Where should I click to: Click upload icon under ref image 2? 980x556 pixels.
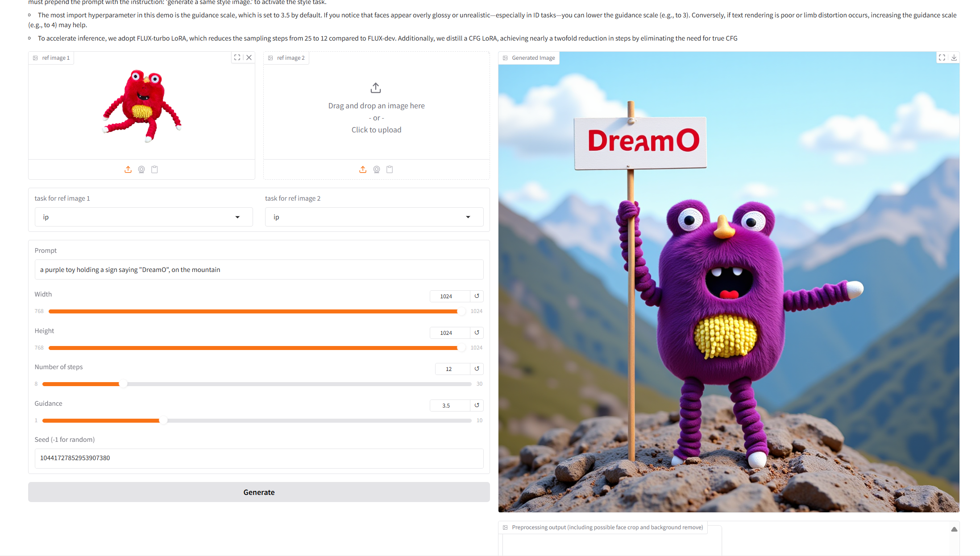coord(363,169)
